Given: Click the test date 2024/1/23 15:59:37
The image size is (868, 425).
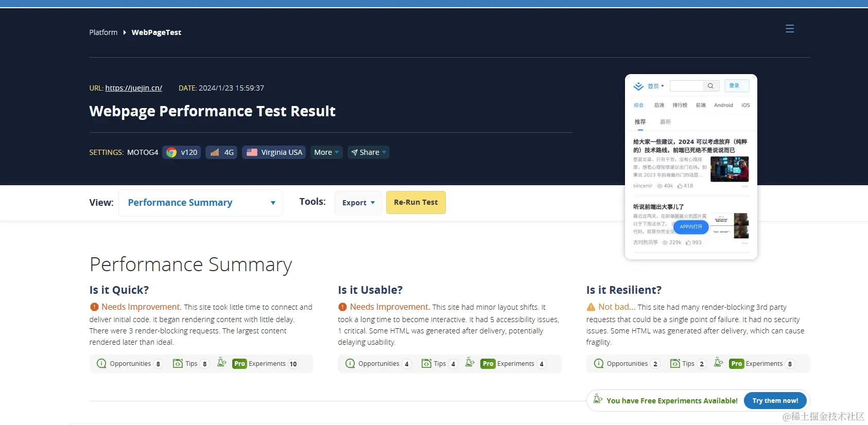Looking at the screenshot, I should pyautogui.click(x=231, y=88).
